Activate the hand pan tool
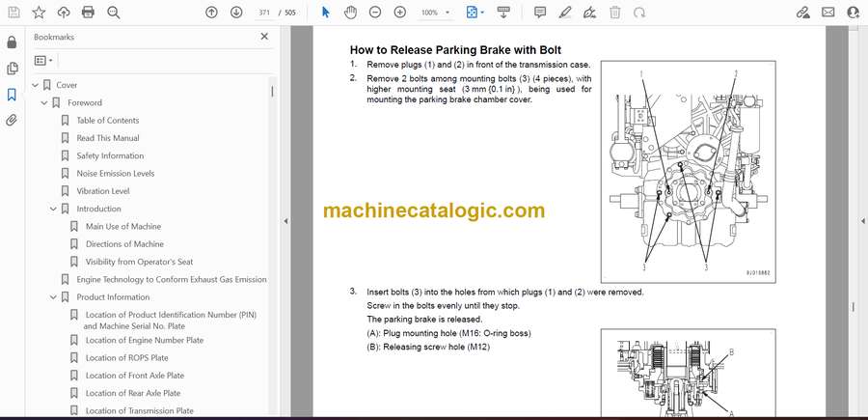 pyautogui.click(x=350, y=13)
